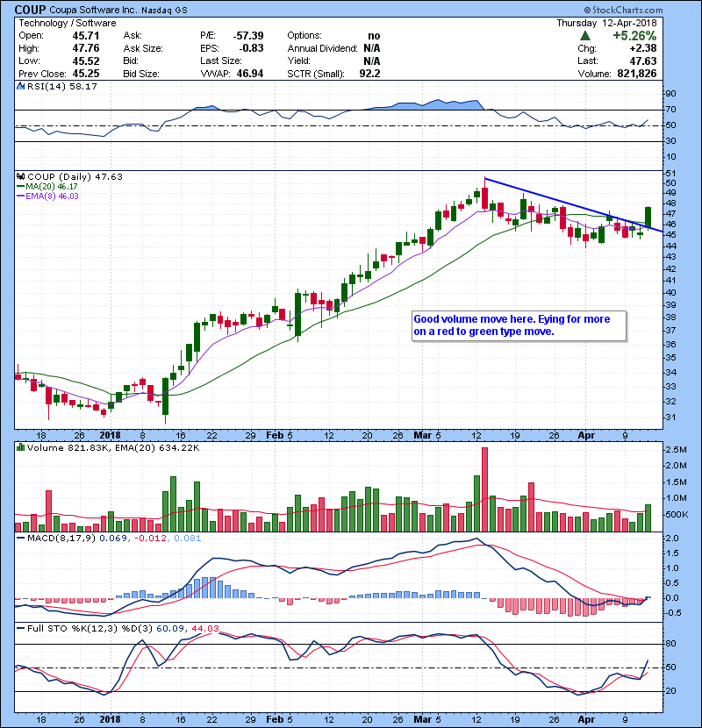This screenshot has height=728, width=702.
Task: Click the VWAP value 46.94
Action: [x=250, y=74]
